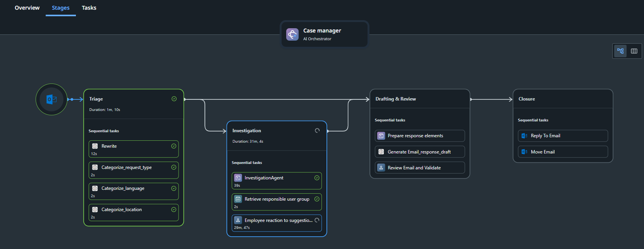The height and width of the screenshot is (249, 644).
Task: Switch to the graph view layout icon
Action: 620,51
